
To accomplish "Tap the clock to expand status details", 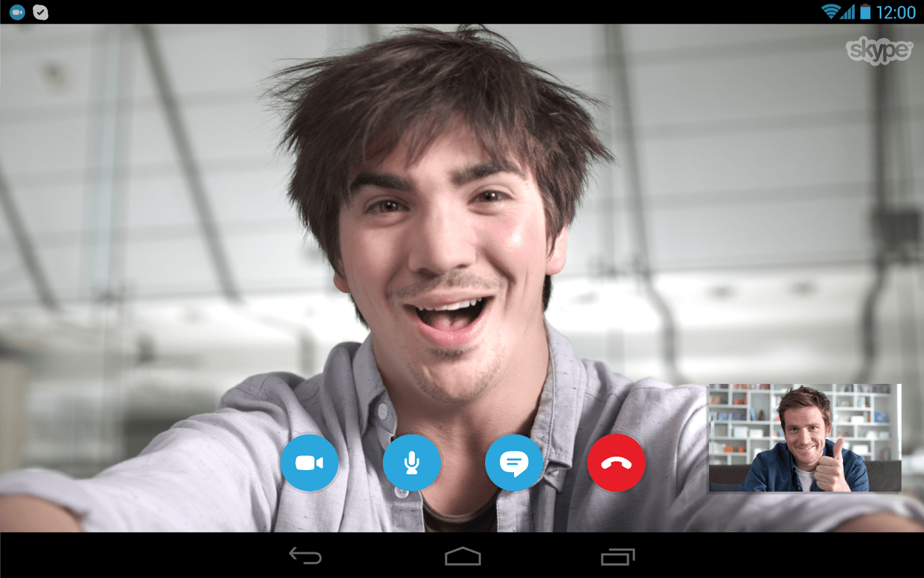I will pos(898,12).
